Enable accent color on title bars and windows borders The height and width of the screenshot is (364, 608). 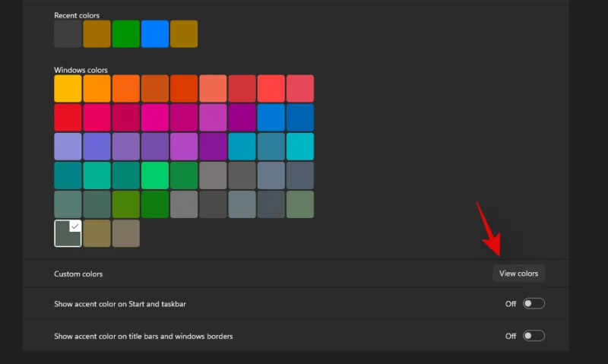point(534,336)
